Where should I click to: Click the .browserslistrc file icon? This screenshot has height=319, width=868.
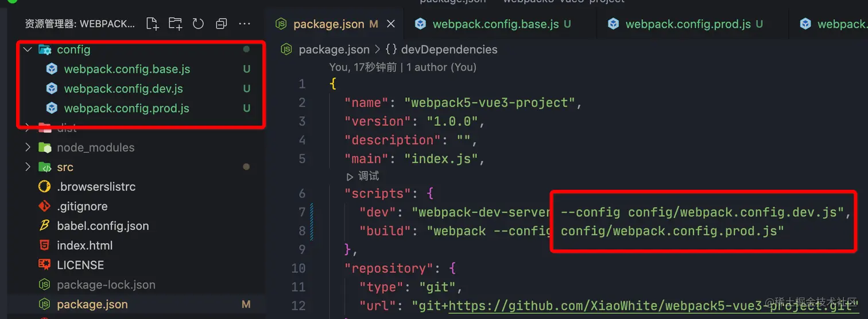pyautogui.click(x=44, y=186)
